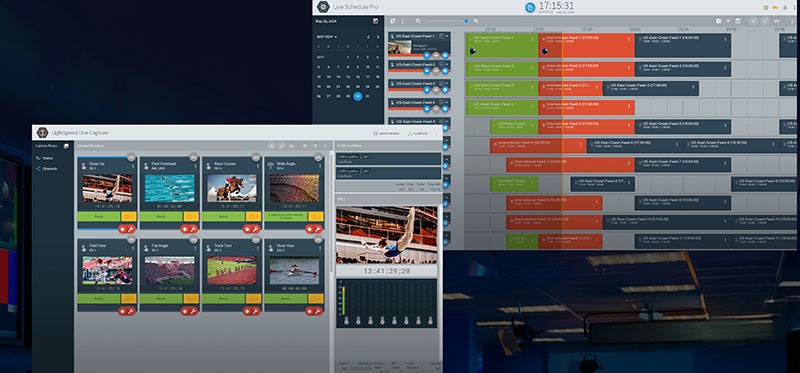Click yellow timer button on Race Course card
The height and width of the screenshot is (373, 800).
[x=253, y=216]
